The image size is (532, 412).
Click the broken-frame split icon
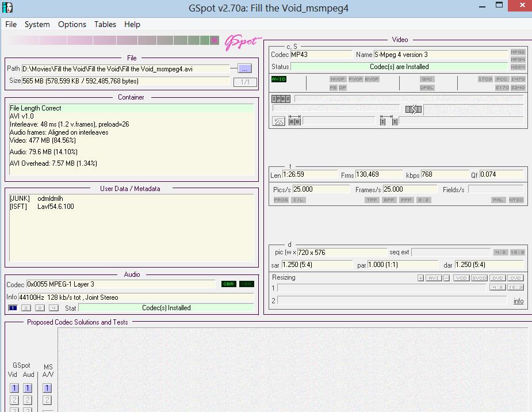point(414,109)
